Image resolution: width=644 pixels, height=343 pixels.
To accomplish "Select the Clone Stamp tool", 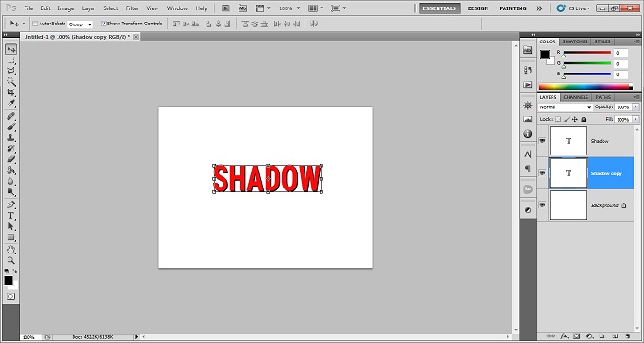I will pyautogui.click(x=10, y=138).
